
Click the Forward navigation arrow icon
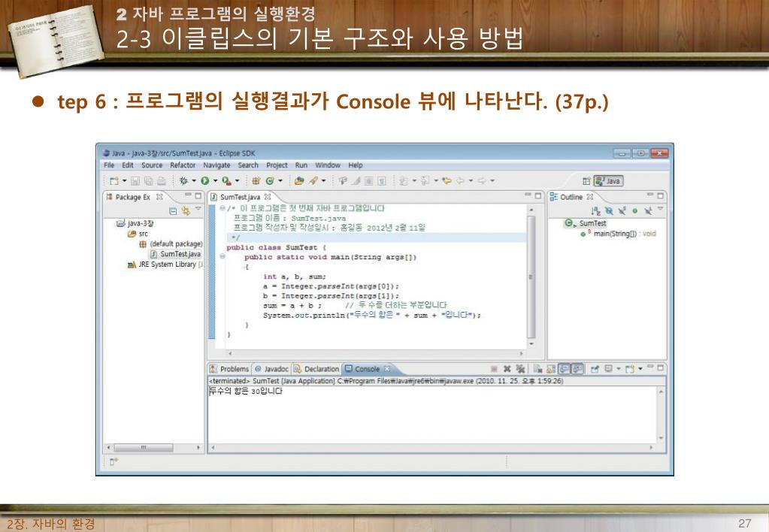[x=482, y=181]
